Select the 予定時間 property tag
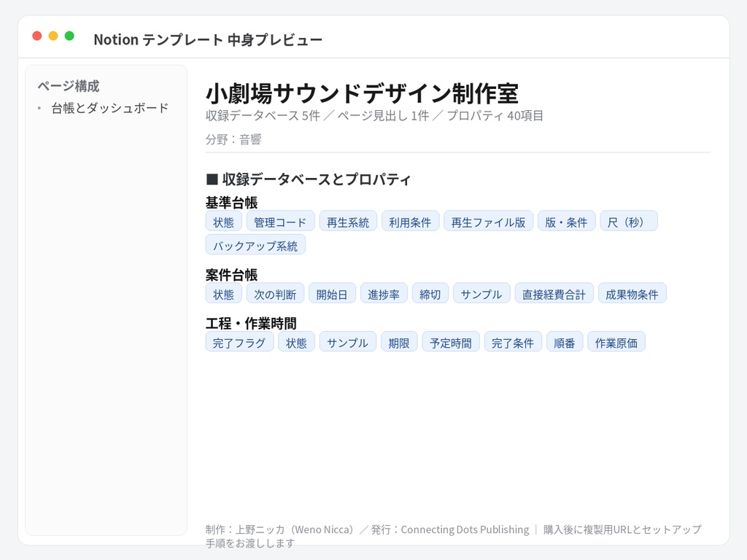Viewport: 747px width, 560px height. coord(451,342)
